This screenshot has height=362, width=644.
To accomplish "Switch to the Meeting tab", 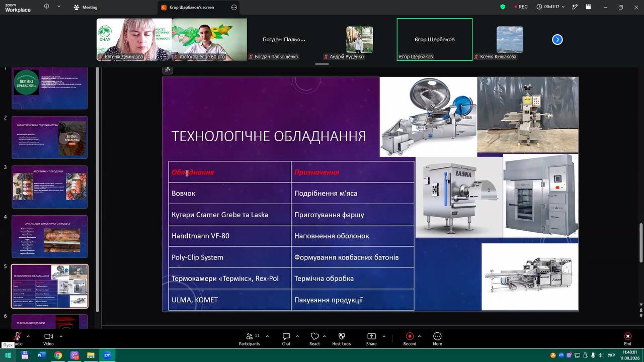I will pos(86,7).
